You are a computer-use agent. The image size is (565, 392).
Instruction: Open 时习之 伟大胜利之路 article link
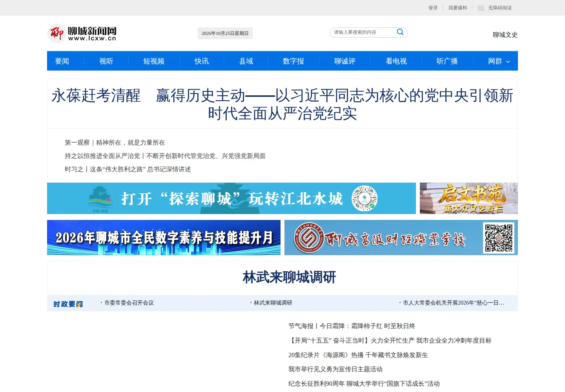pos(128,169)
